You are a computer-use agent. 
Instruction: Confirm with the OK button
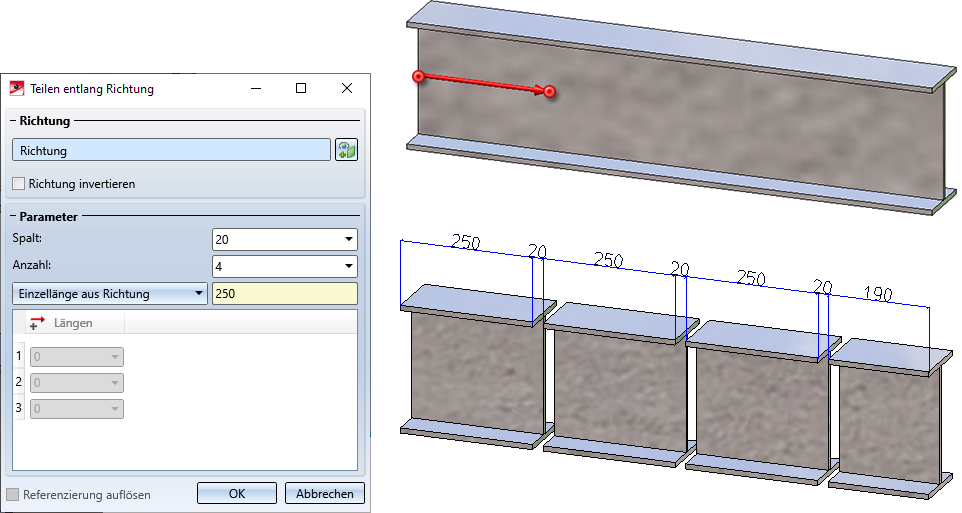[x=237, y=493]
